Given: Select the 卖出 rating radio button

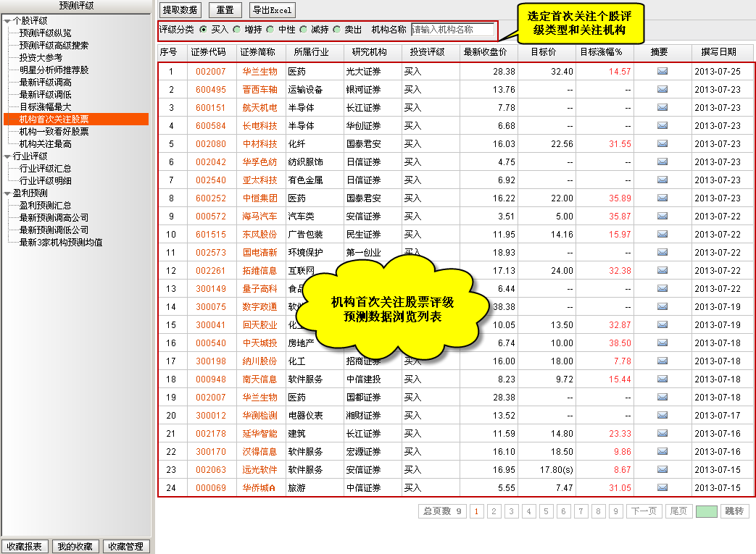Looking at the screenshot, I should coord(337,30).
